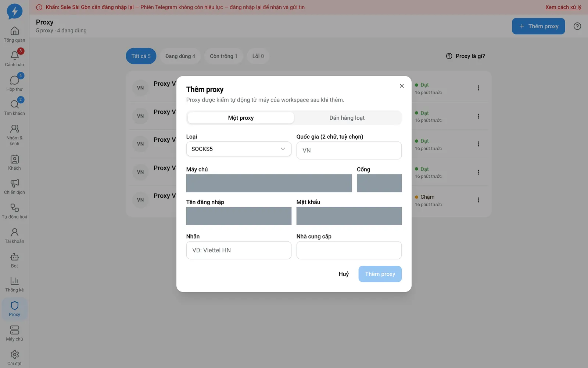
Task: Click the help question-mark icon in header
Action: 577,26
